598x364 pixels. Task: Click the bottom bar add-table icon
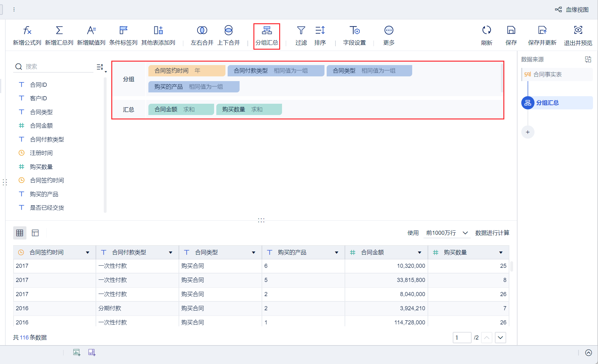coord(91,352)
